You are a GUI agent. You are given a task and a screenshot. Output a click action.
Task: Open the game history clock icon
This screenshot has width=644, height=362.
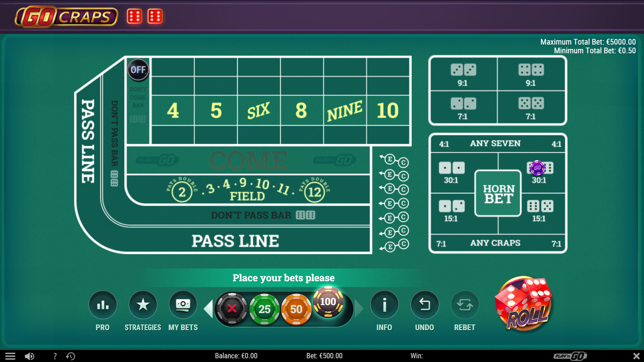point(71,356)
